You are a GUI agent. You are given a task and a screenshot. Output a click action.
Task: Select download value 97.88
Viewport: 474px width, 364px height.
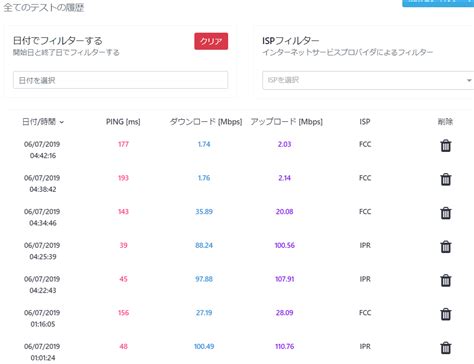point(204,279)
